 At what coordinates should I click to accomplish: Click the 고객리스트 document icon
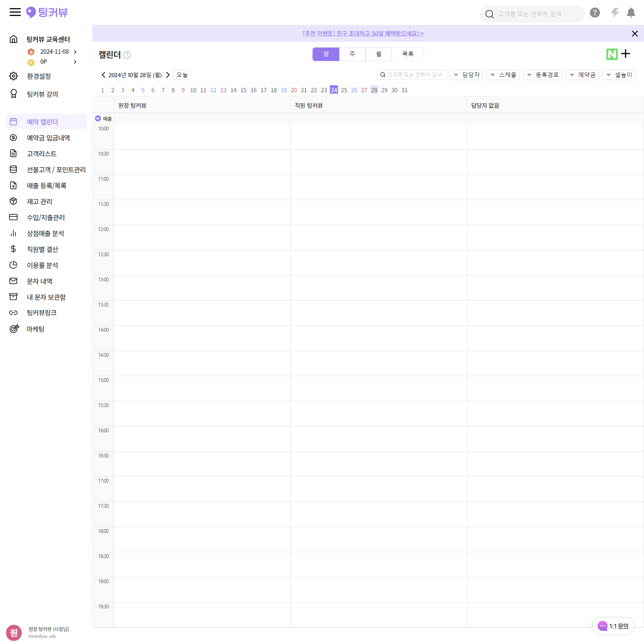click(13, 153)
